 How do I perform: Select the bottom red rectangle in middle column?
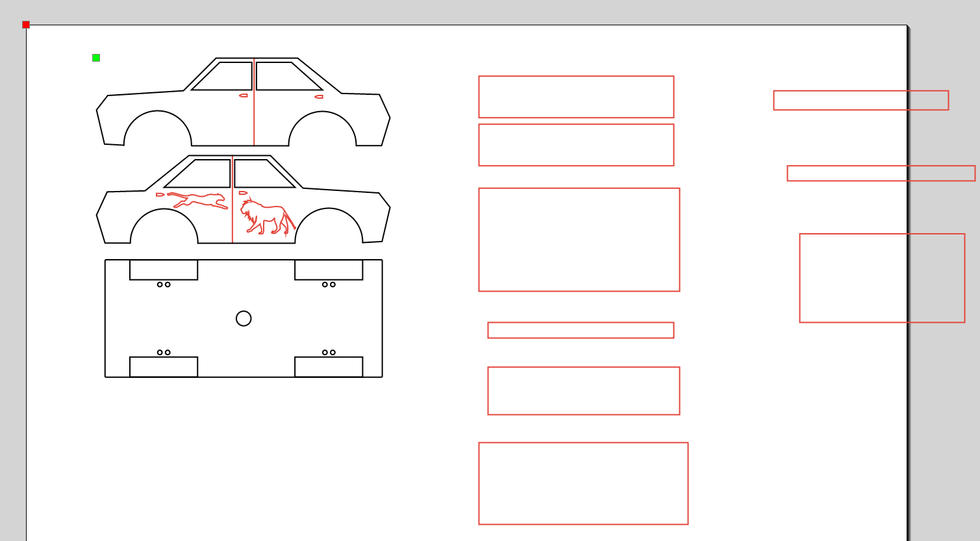[x=583, y=483]
